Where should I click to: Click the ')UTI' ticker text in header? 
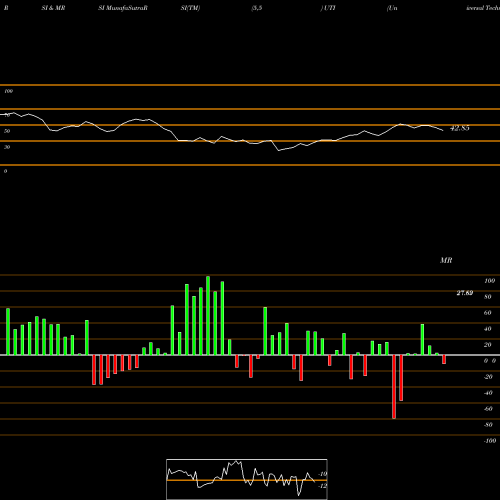click(328, 8)
